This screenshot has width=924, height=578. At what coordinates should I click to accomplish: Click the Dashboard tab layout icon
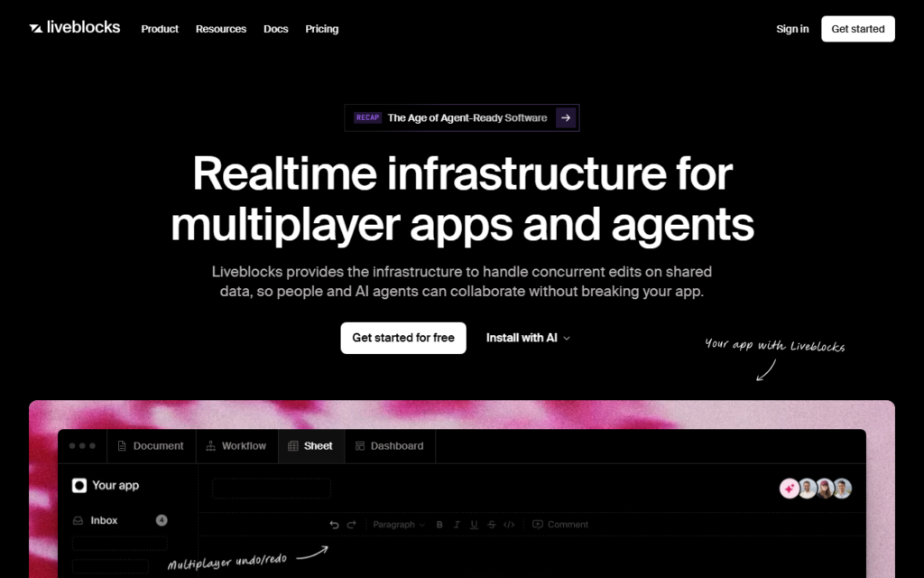click(359, 446)
